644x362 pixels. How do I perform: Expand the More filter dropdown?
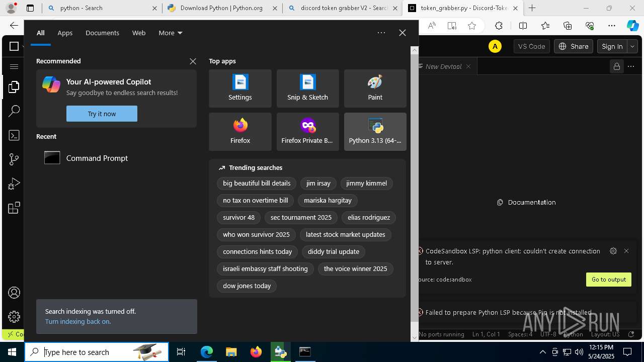[x=171, y=33]
